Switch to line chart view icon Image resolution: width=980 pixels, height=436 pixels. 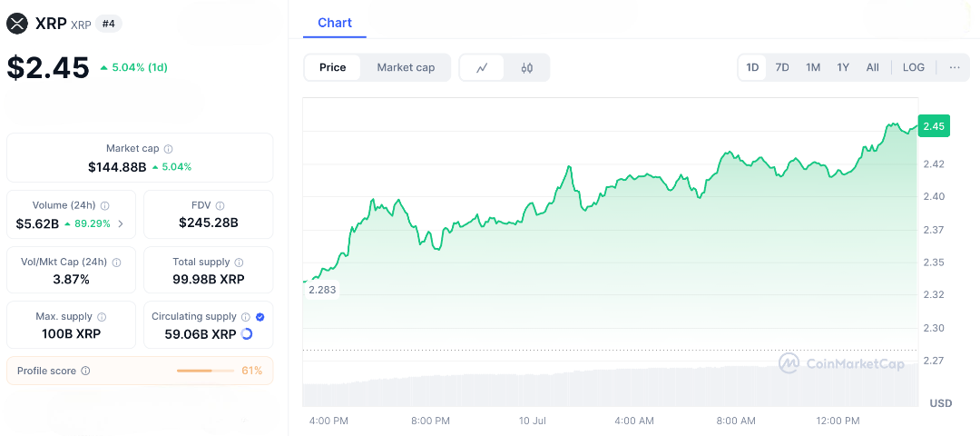(482, 67)
